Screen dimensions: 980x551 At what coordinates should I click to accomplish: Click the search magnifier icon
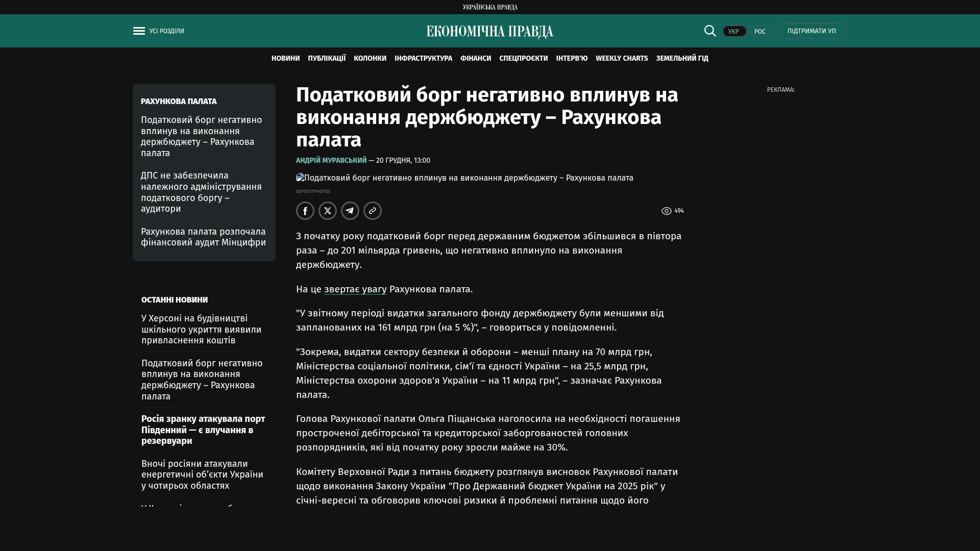[x=710, y=31]
